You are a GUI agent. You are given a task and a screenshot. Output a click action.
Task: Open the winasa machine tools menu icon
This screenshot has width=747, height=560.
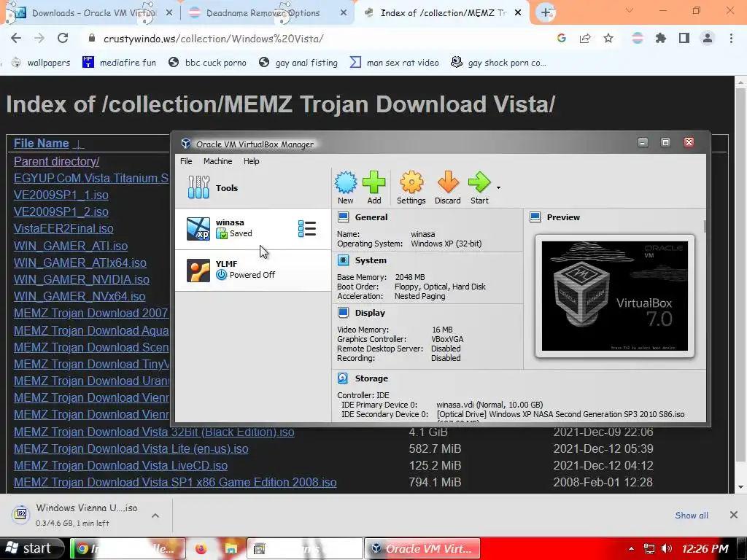pos(307,228)
